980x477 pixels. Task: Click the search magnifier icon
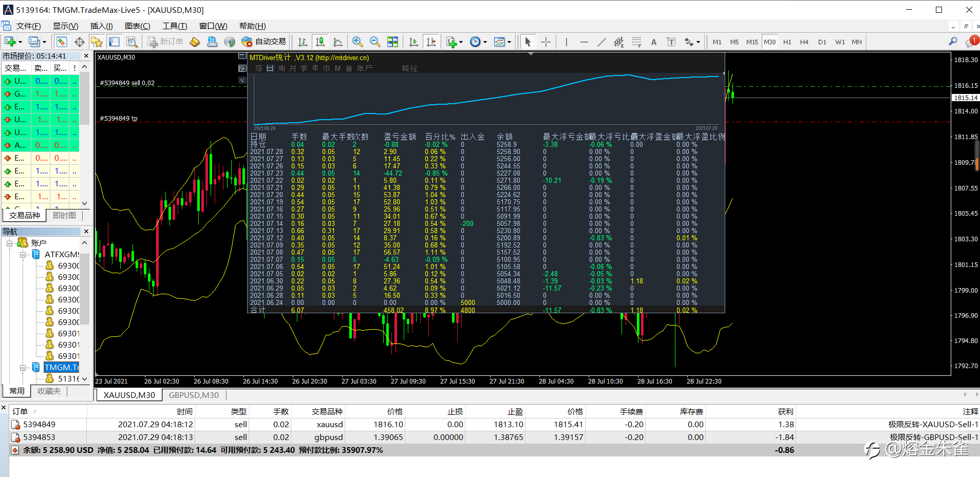click(x=953, y=42)
